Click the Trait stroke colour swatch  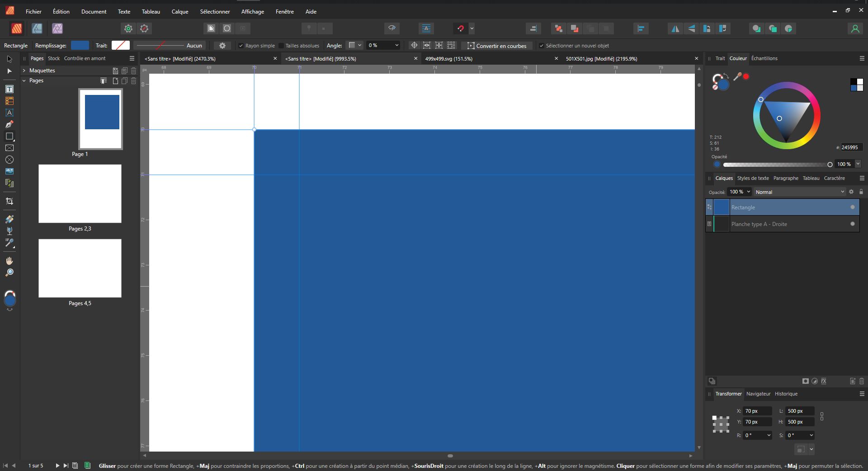(x=121, y=45)
